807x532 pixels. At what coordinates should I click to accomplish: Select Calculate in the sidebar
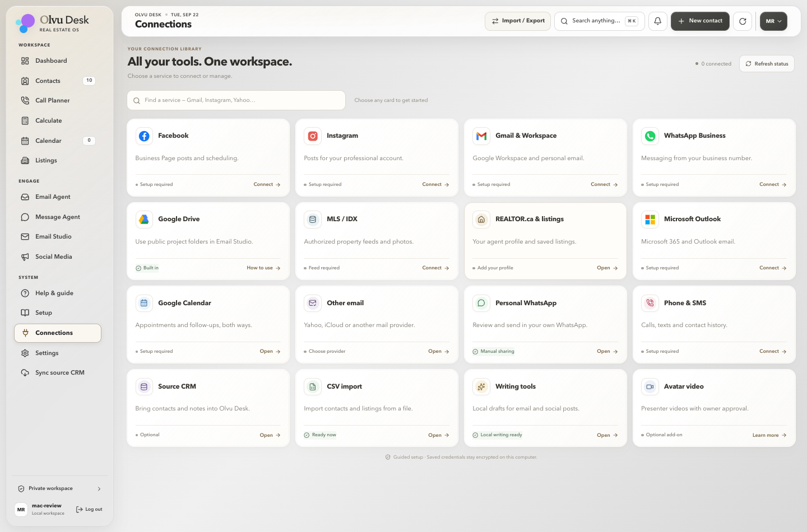click(58, 121)
